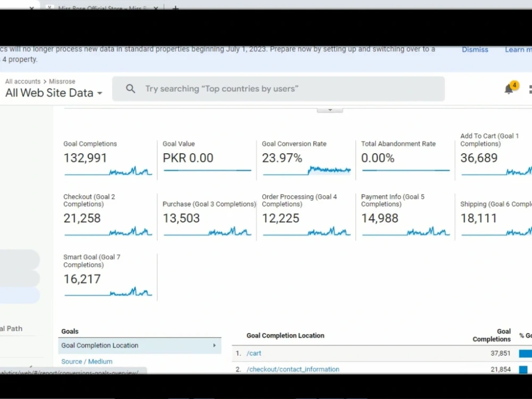The image size is (532, 399).
Task: Open the notifications bell icon
Action: [508, 89]
